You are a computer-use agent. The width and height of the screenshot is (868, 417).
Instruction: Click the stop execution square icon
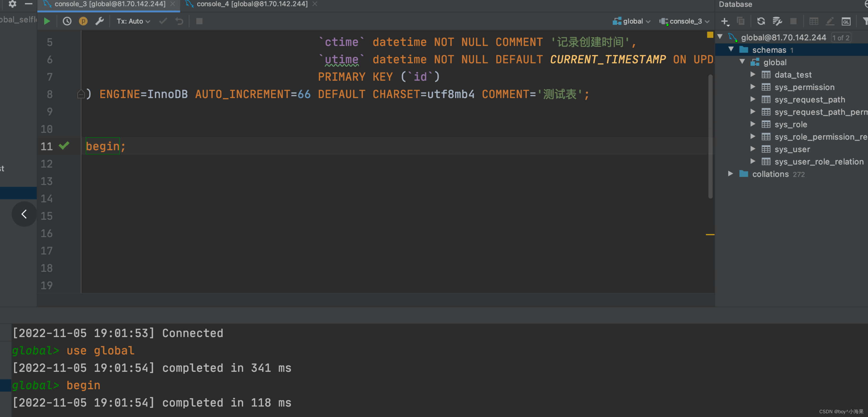[x=199, y=21]
